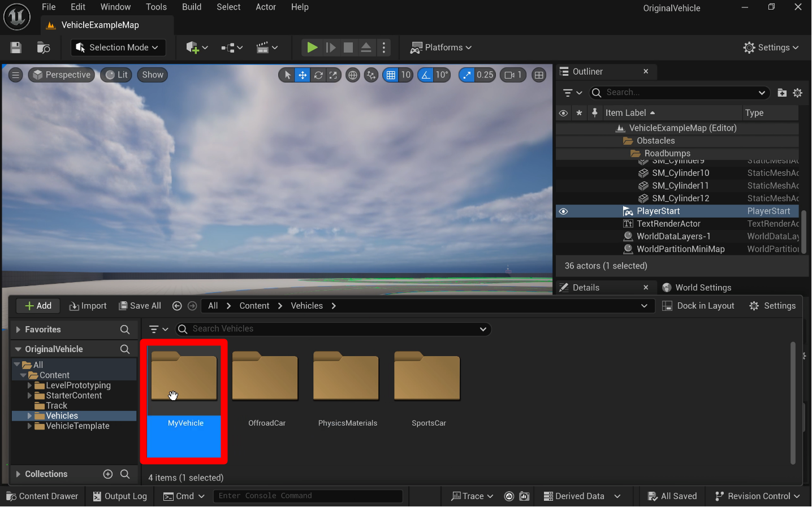Click the Enter Console Command field
This screenshot has height=507, width=812.
pos(308,496)
